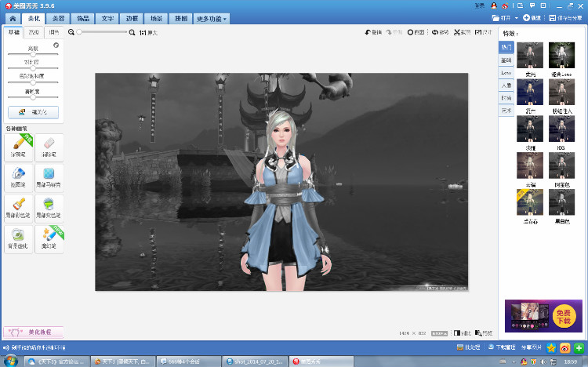This screenshot has width=588, height=367.
Task: Select the 局部变色笔 color-change tool
Action: [49, 209]
